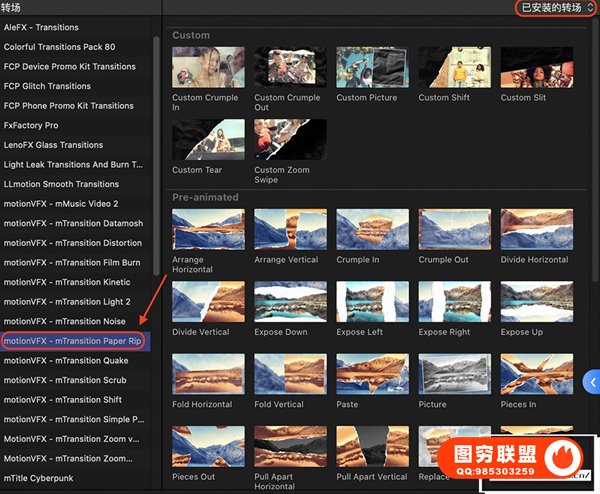Click the Custom Picture transition thumbnail
Image resolution: width=600 pixels, height=494 pixels.
coord(372,68)
